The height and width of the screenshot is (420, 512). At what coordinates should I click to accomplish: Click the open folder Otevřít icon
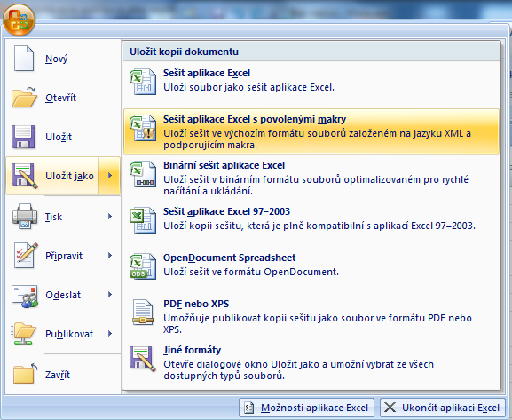(x=24, y=98)
